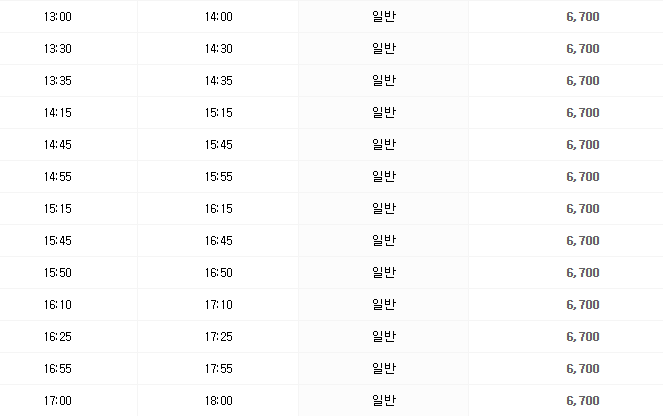Select the 16:10 departure time cell
Viewport: 663px width, 416px height.
pos(58,305)
